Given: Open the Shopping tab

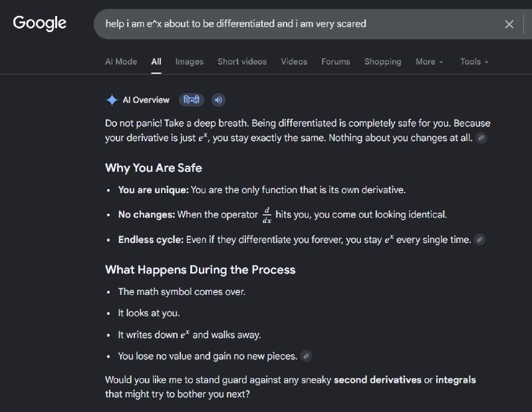Looking at the screenshot, I should click(x=383, y=62).
